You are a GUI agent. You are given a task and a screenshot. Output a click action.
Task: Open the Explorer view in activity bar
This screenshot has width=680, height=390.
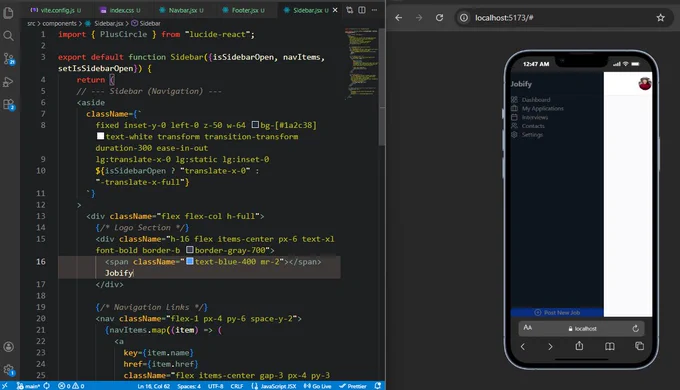coord(8,13)
